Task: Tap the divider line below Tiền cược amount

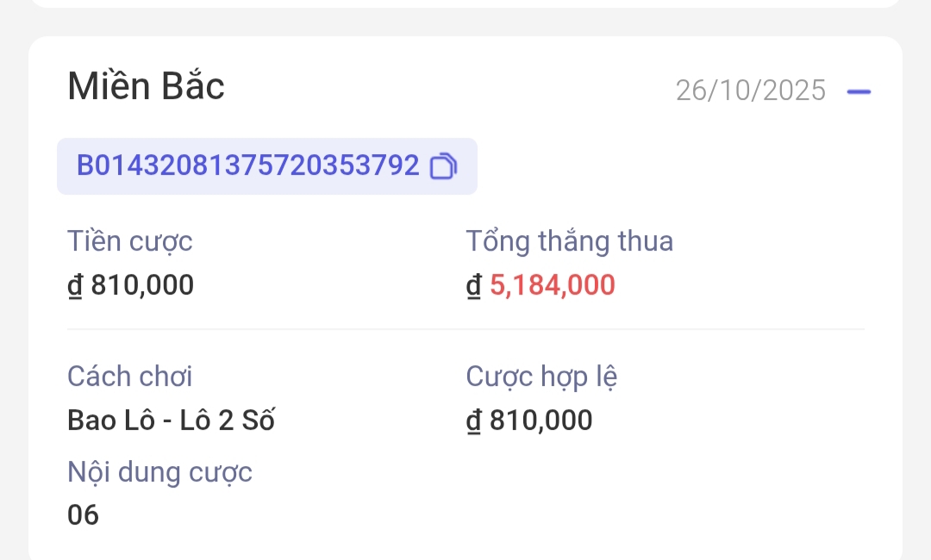Action: tap(465, 329)
